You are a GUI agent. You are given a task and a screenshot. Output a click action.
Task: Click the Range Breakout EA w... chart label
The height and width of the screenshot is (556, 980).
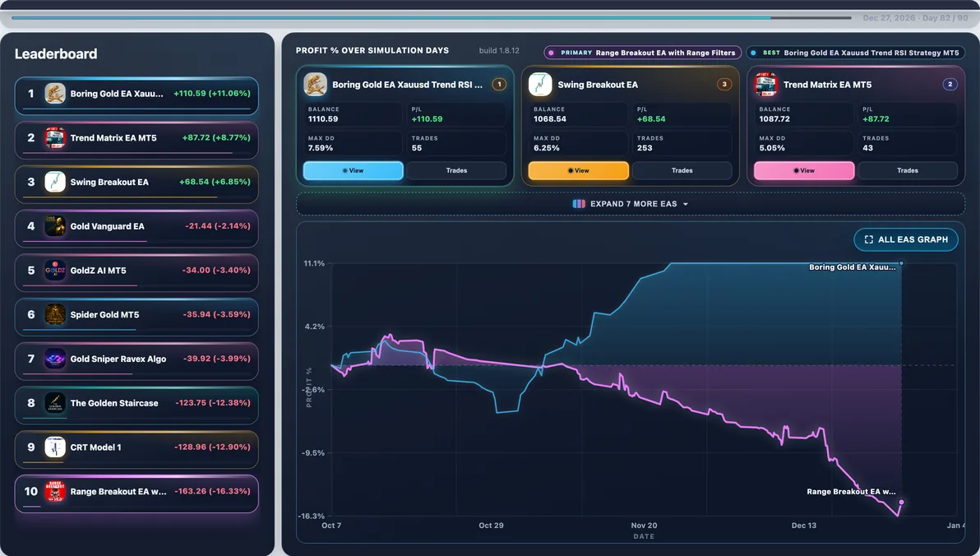(851, 492)
